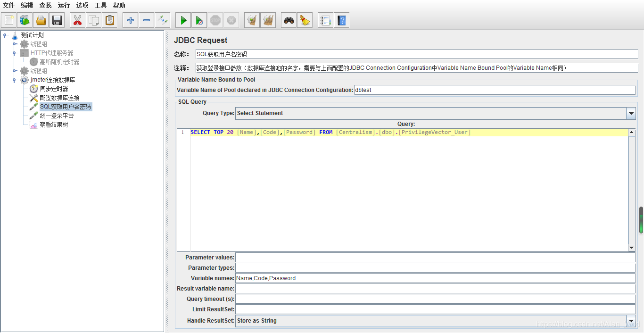Save the current test plan
This screenshot has width=644, height=333.
click(57, 20)
